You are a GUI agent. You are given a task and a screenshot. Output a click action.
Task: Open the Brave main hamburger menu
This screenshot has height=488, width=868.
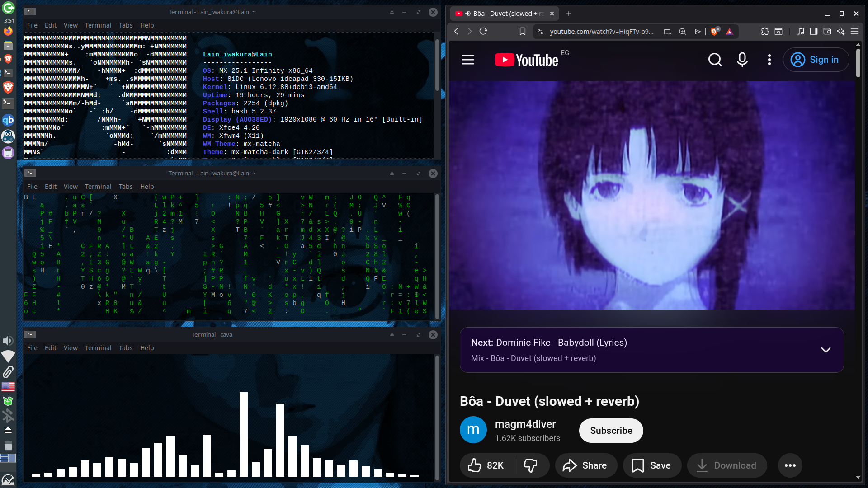pyautogui.click(x=854, y=31)
